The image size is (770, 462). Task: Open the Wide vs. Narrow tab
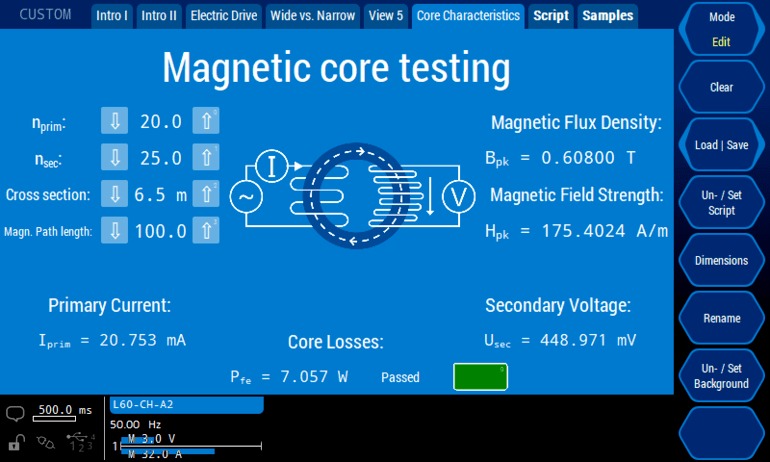pyautogui.click(x=313, y=16)
